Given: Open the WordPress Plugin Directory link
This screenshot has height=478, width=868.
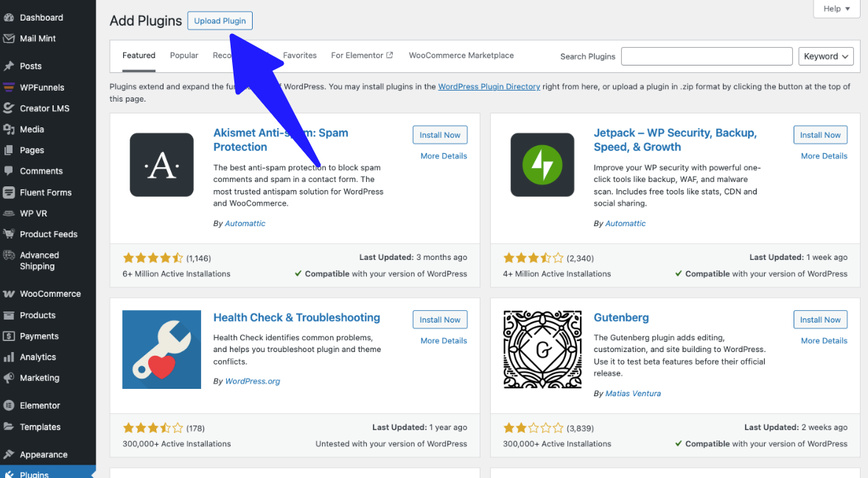Looking at the screenshot, I should click(x=489, y=87).
